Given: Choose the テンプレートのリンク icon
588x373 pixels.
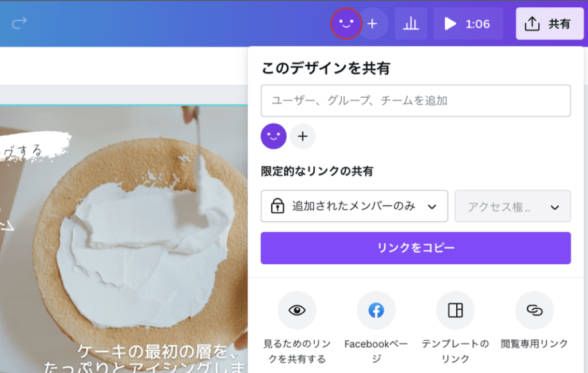Looking at the screenshot, I should click(x=455, y=310).
